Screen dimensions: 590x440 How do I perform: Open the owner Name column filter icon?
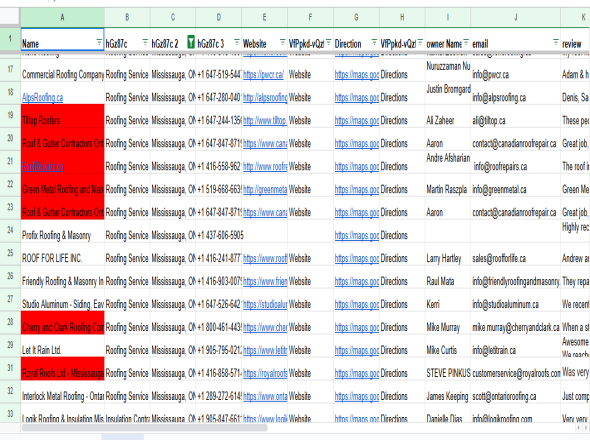(x=466, y=42)
